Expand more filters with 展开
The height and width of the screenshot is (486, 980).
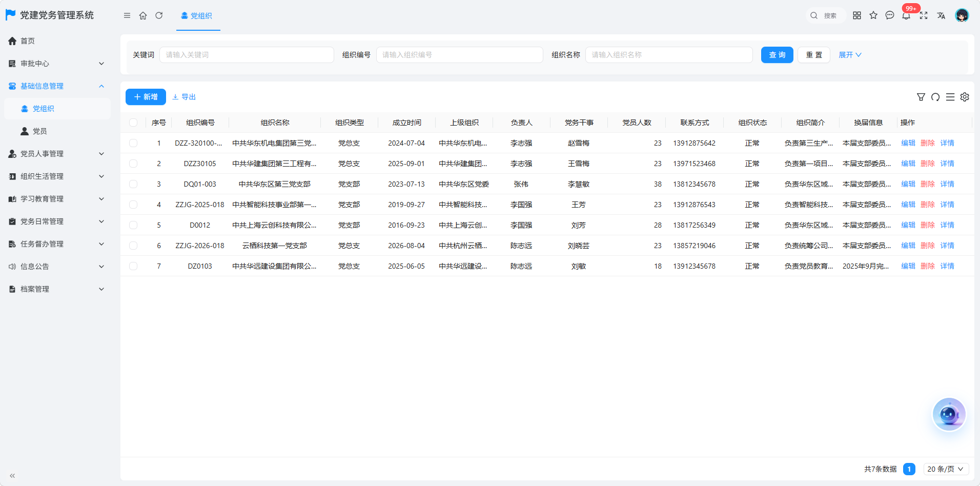pos(850,55)
